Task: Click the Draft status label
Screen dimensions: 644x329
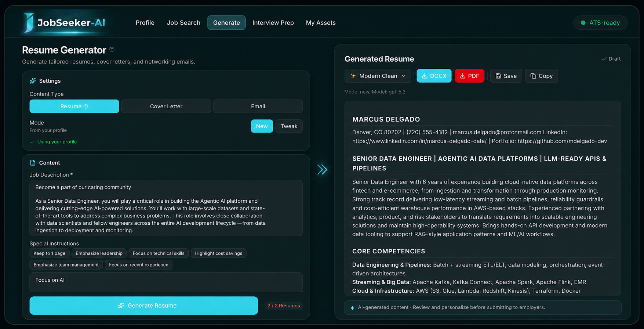Action: tap(615, 59)
